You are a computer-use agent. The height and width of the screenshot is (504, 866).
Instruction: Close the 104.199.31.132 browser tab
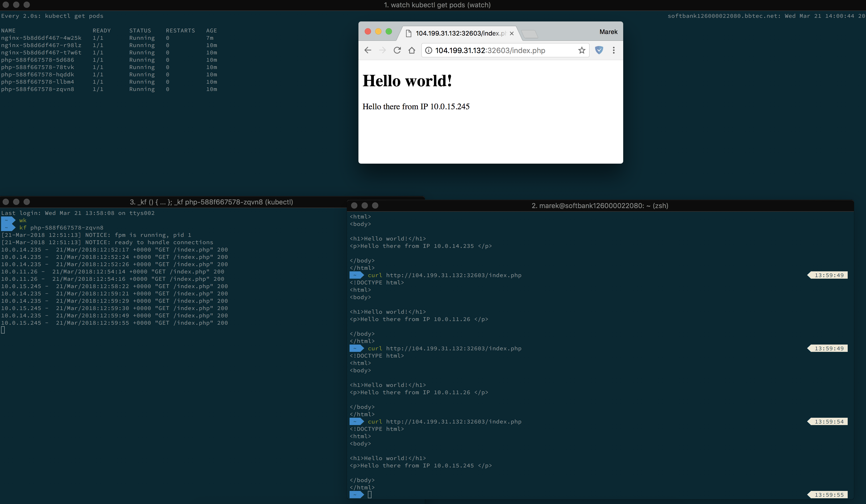pos(512,33)
